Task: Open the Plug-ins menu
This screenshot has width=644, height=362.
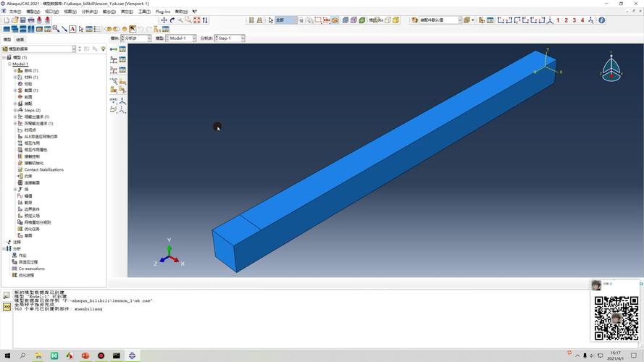Action: (x=162, y=12)
